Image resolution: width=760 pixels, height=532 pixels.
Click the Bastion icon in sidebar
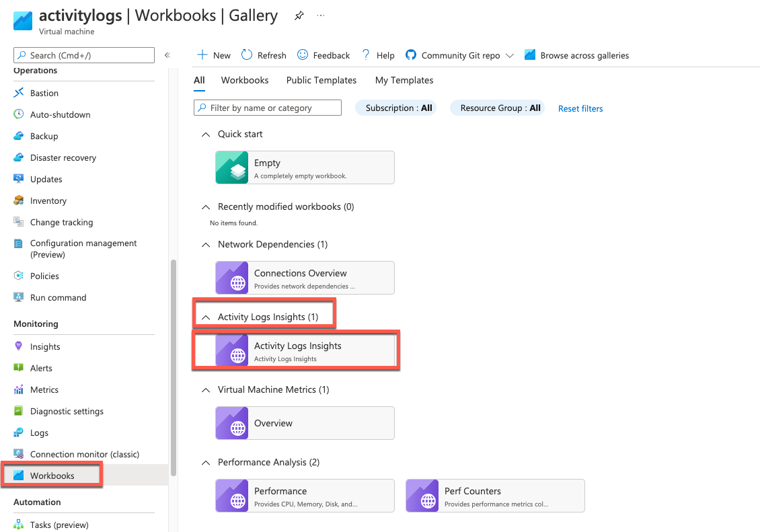coord(19,93)
